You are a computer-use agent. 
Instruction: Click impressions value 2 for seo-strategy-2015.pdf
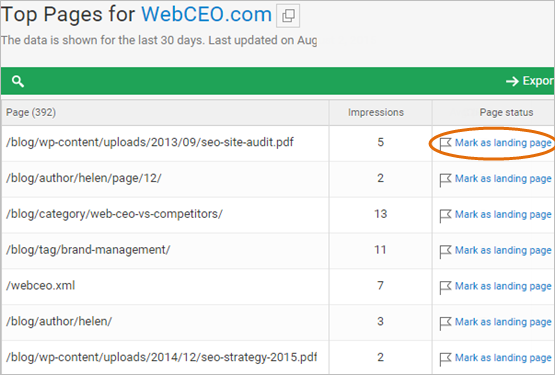click(381, 357)
